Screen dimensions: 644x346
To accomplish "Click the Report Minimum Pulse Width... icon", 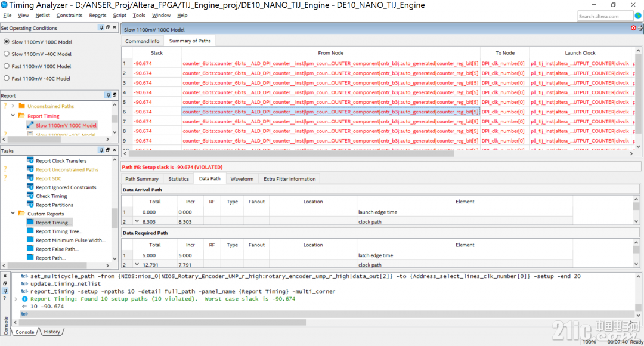I will tap(30, 240).
